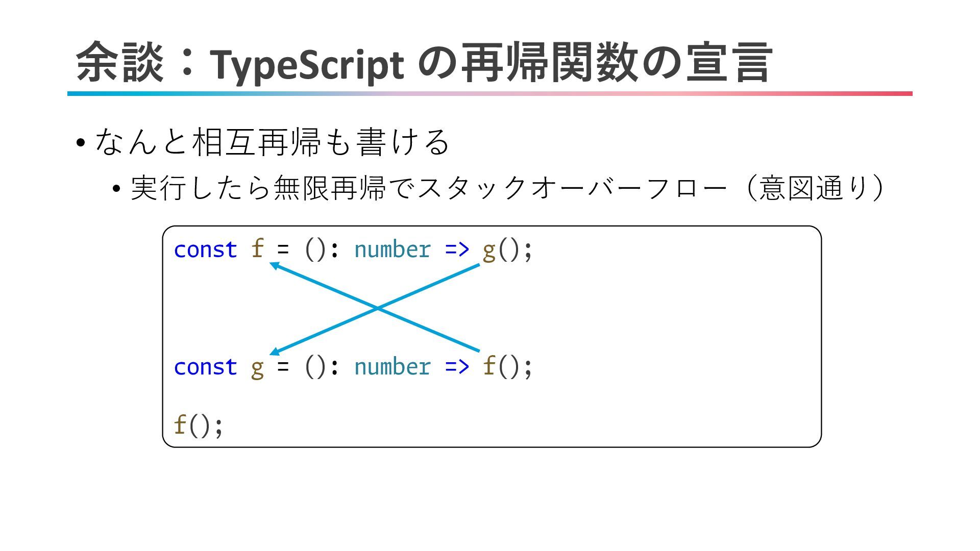Click the arrow operator => on the first line
Image resolution: width=980 pixels, height=551 pixels.
(x=457, y=250)
